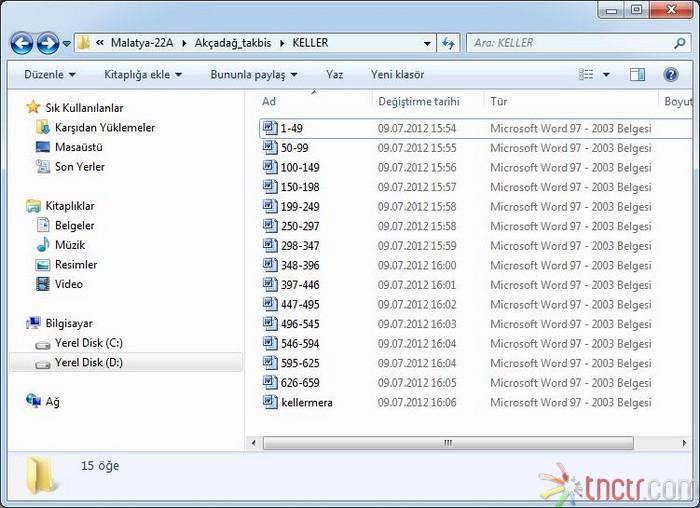Click the folder icon in the address bar
700x508 pixels.
(x=83, y=43)
